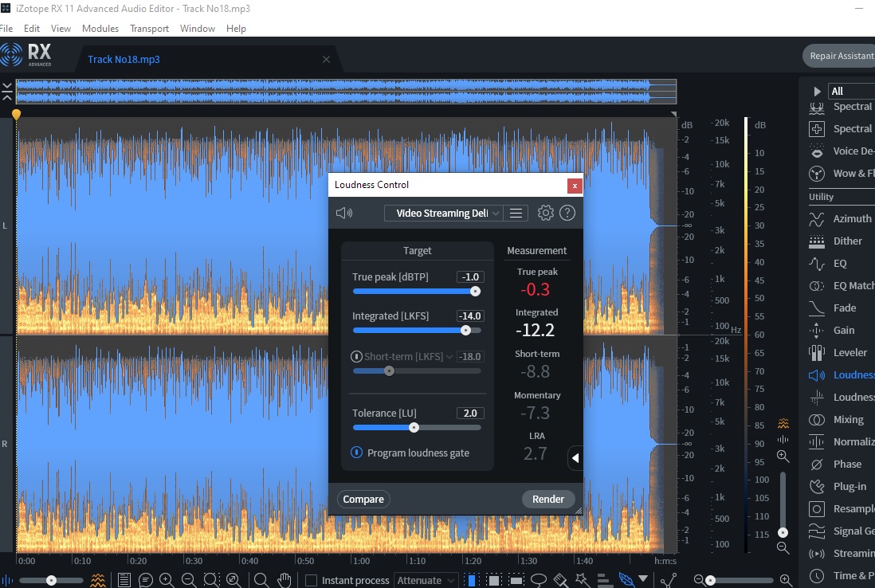Select the Hand grab tool
The image size is (875, 588).
click(x=284, y=580)
